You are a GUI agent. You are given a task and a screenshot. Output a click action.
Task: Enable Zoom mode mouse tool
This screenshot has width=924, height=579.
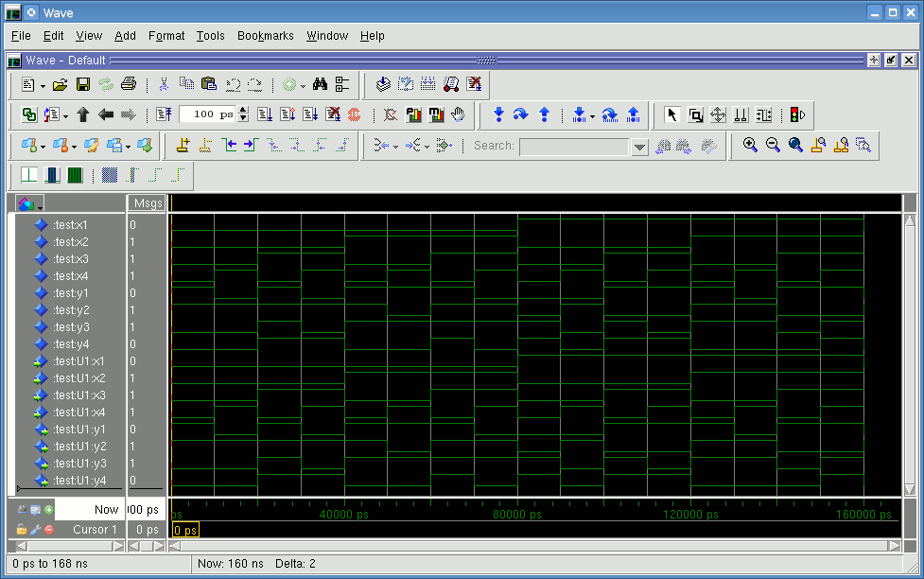695,114
